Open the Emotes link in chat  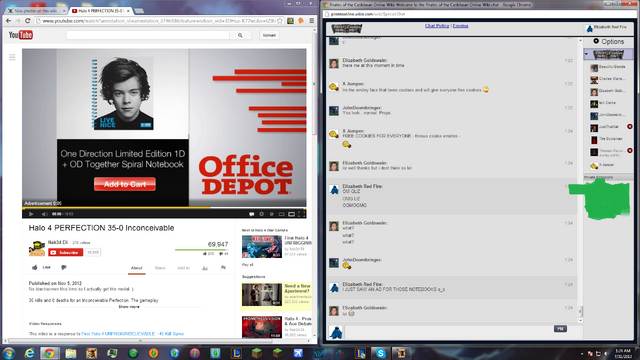460,26
